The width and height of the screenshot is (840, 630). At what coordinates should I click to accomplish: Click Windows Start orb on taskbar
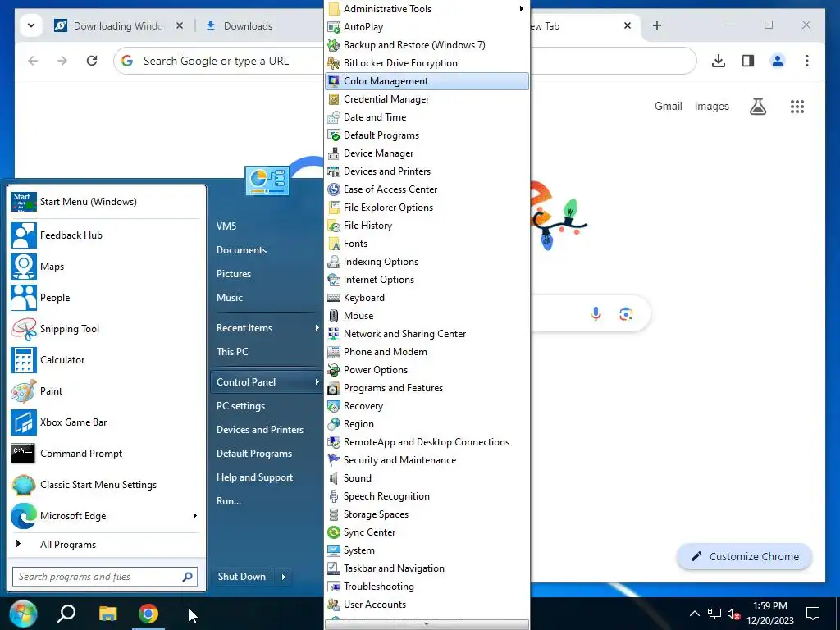click(x=23, y=614)
